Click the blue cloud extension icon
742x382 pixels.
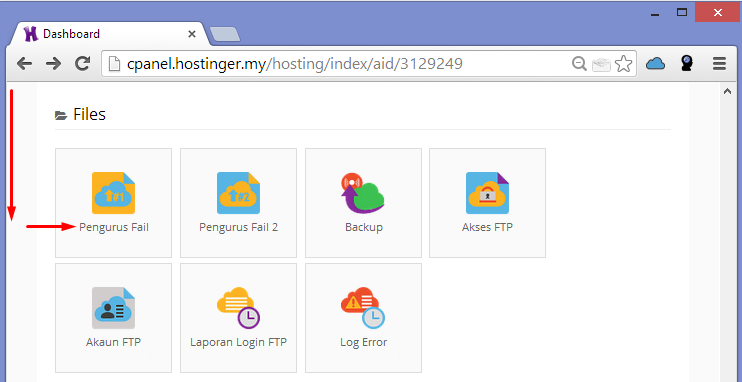[655, 63]
